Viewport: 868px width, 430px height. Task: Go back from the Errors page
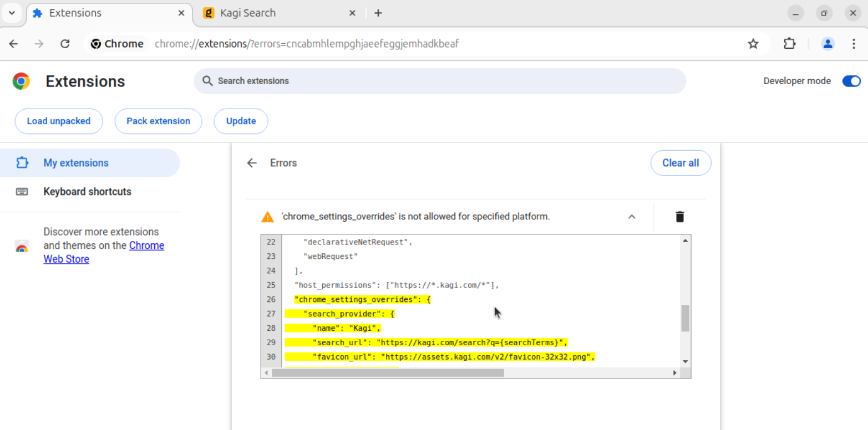252,163
